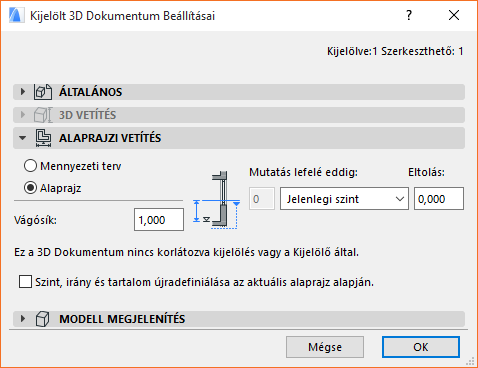Click the Kijelölve:1 Szerkeszthető: 1 text
This screenshot has width=478, height=368.
coord(395,51)
